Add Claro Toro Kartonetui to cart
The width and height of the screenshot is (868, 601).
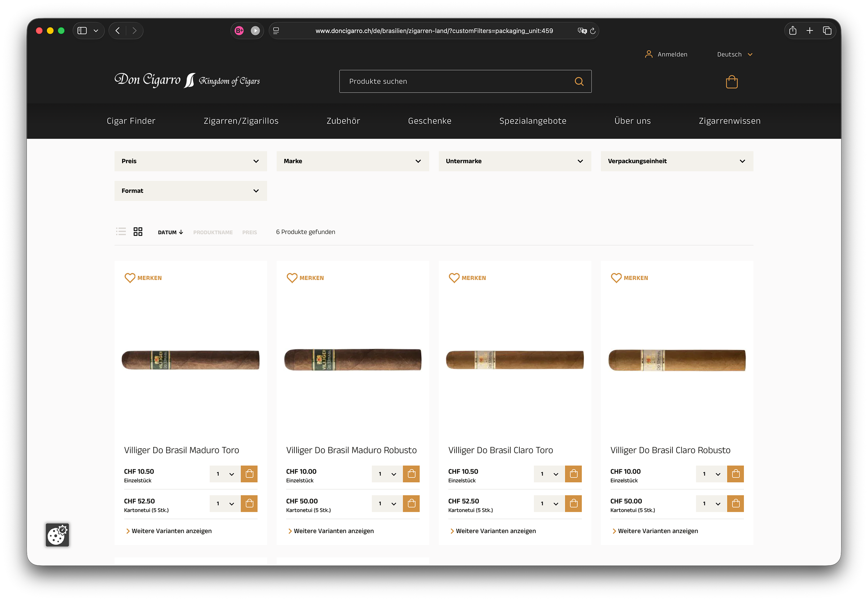[573, 503]
